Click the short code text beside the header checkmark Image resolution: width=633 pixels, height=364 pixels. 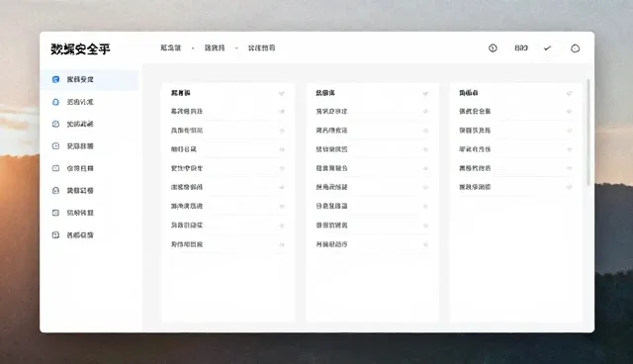(x=521, y=48)
